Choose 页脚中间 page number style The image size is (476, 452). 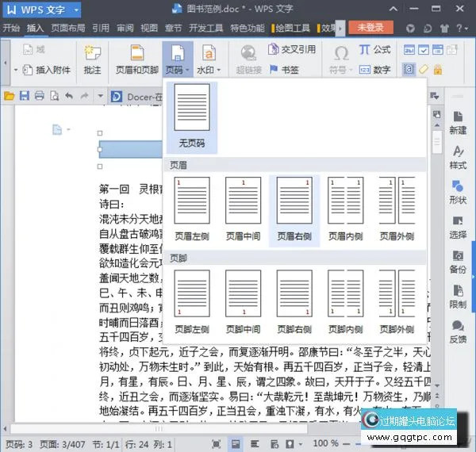click(244, 303)
